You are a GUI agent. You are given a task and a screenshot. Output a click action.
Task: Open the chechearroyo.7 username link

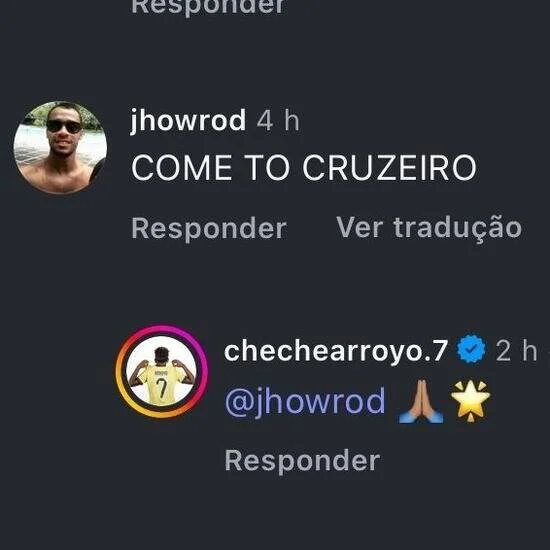coord(336,351)
